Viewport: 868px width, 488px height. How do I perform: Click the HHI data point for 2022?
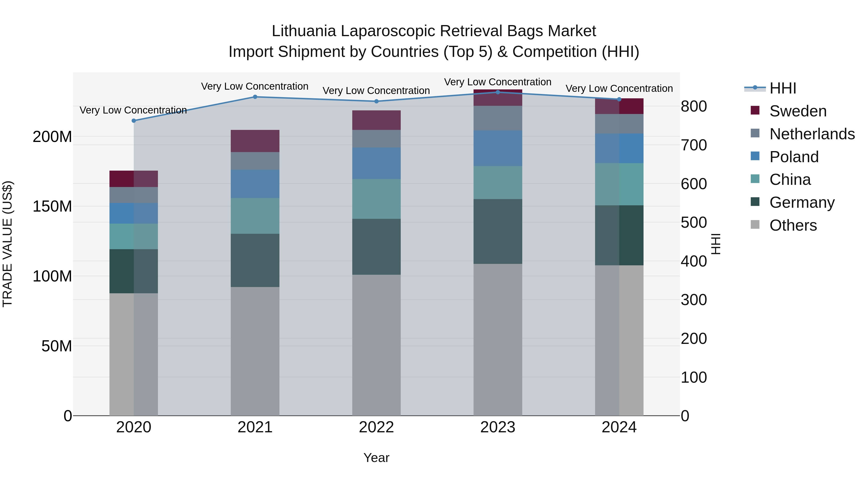(376, 101)
